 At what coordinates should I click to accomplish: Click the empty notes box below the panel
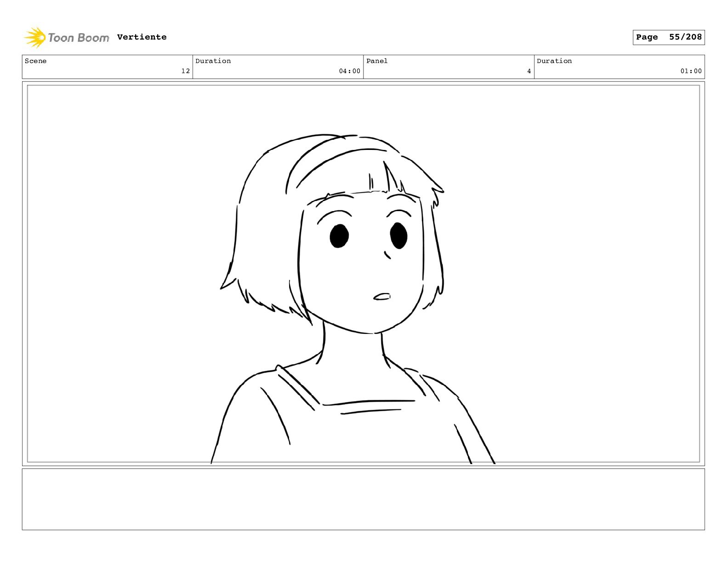[363, 499]
